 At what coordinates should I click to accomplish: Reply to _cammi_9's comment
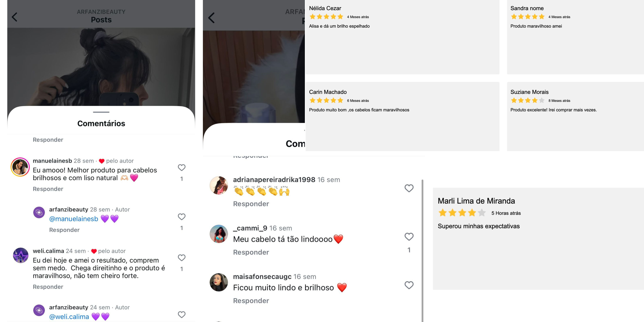251,252
